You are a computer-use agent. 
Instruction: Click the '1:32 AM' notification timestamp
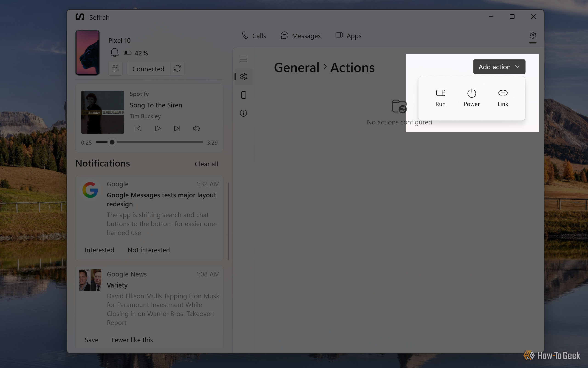(x=208, y=184)
